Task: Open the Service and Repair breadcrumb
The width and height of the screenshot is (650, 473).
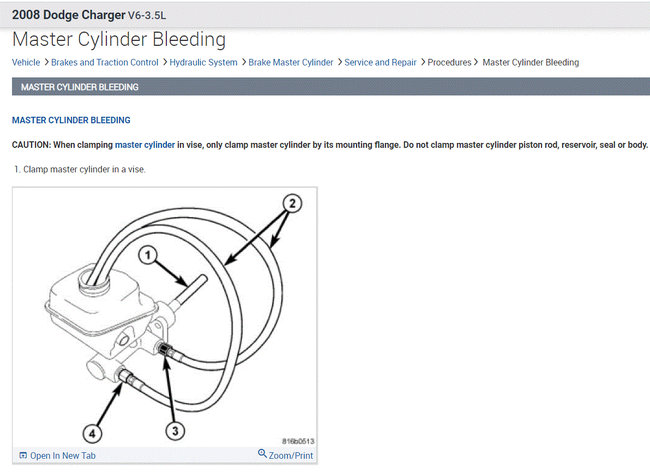Action: pyautogui.click(x=380, y=62)
